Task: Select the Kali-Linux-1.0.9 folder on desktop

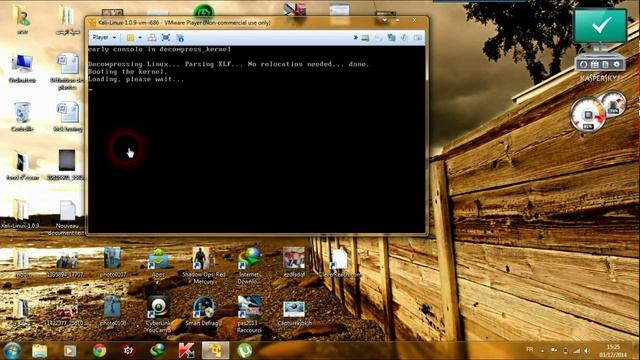Action: click(20, 214)
